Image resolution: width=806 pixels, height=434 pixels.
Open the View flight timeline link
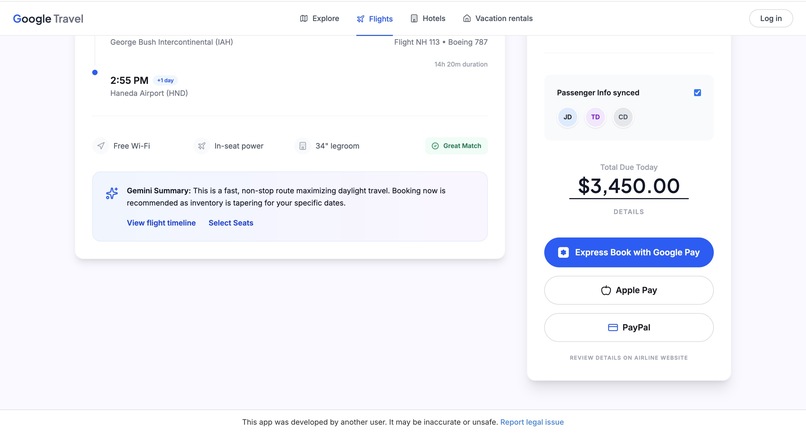point(161,223)
